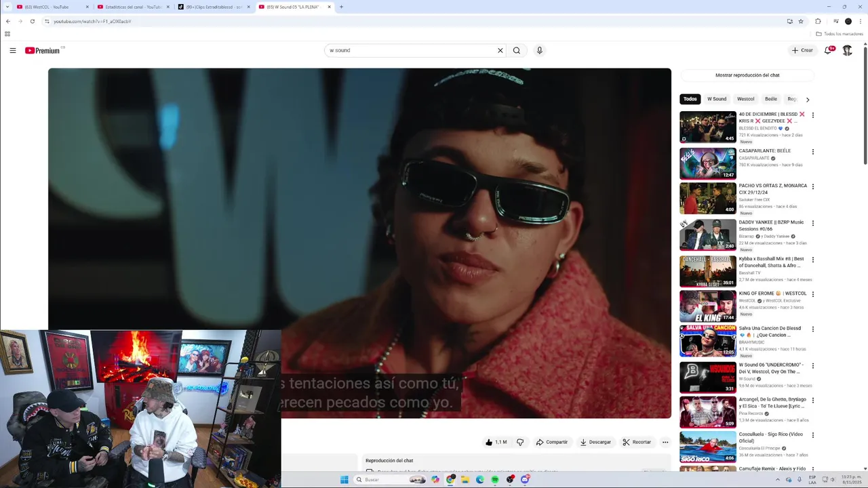Show more filter chips with the arrow
Image resolution: width=868 pixels, height=488 pixels.
[807, 100]
